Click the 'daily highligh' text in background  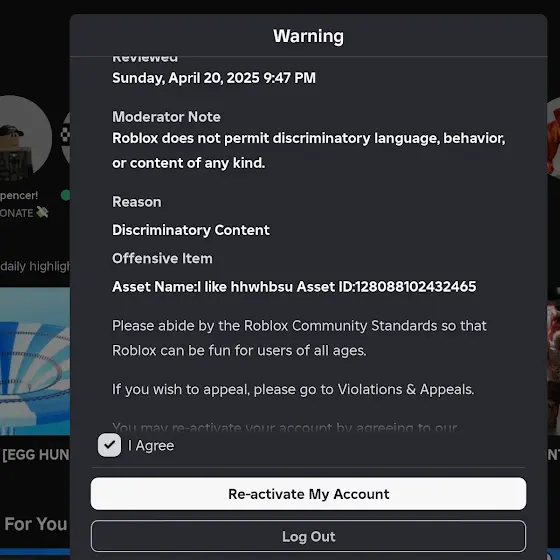click(35, 266)
